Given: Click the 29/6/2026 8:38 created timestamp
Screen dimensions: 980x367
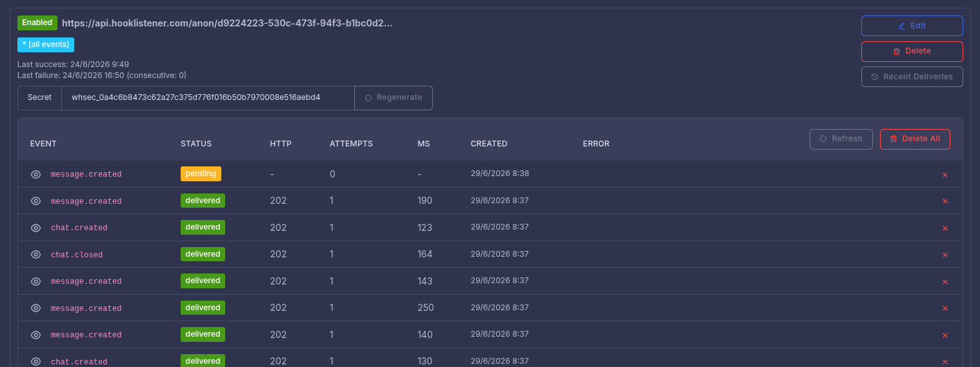Looking at the screenshot, I should point(500,174).
